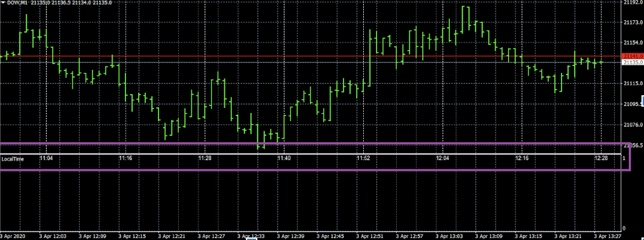
Task: Open the triangle dropdown beside DOW,M1
Action: [3, 3]
